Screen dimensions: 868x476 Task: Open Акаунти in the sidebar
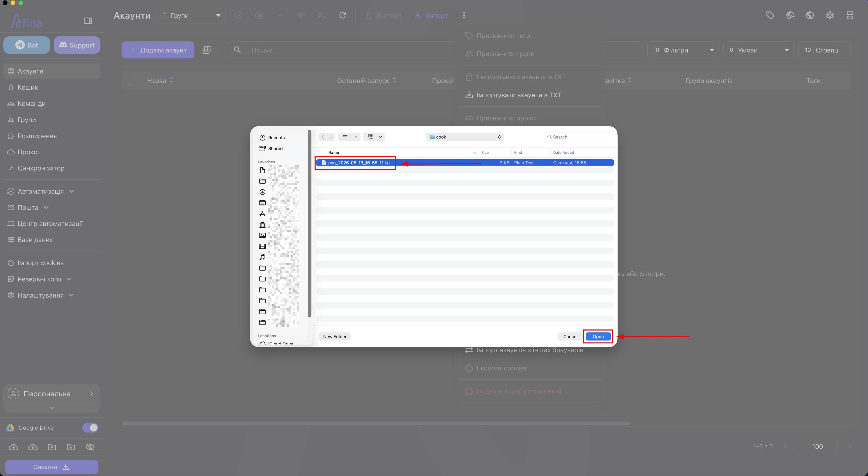[52, 71]
